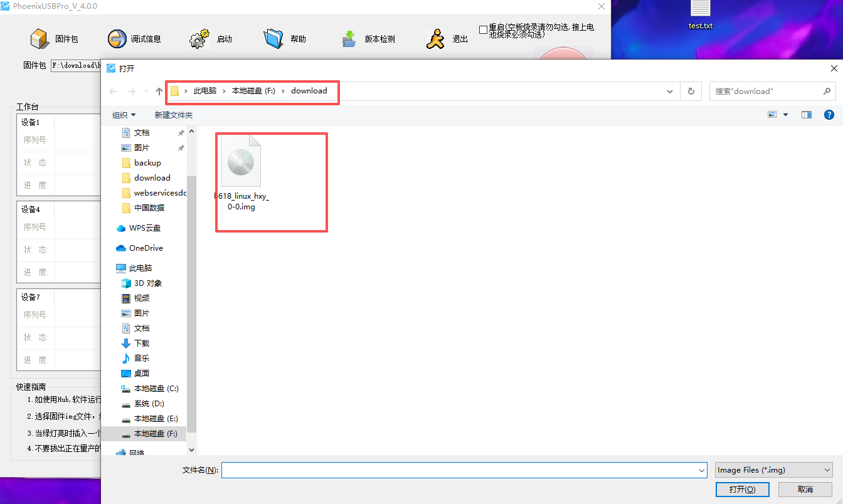Expand the address bar history dropdown arrow
Screen dimensions: 843x504
[x=671, y=91]
